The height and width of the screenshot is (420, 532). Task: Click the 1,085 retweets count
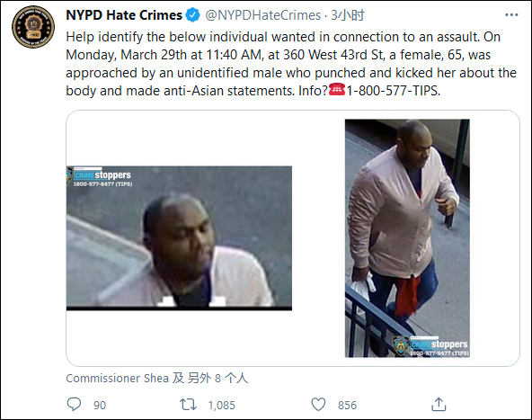coord(222,405)
